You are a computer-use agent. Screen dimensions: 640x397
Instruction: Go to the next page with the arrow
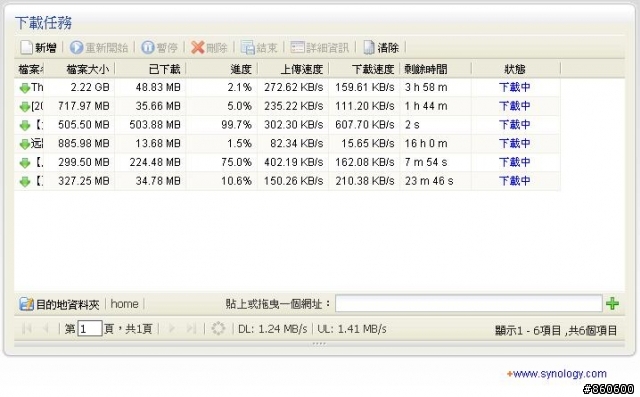pos(171,328)
